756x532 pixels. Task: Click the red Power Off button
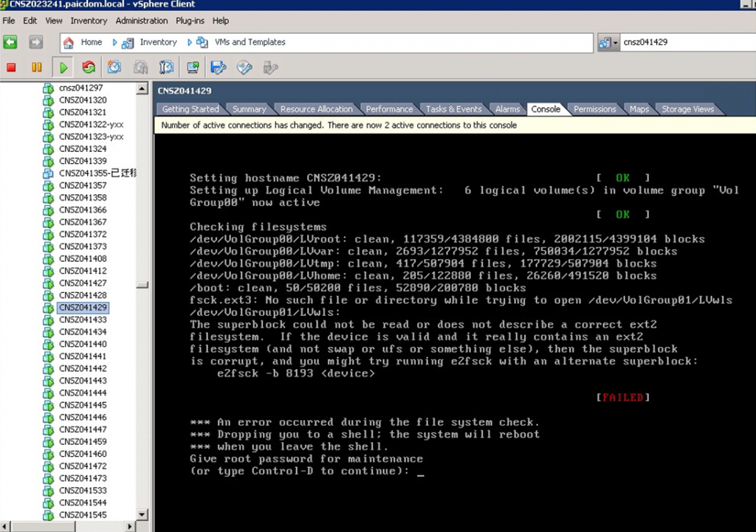(11, 67)
